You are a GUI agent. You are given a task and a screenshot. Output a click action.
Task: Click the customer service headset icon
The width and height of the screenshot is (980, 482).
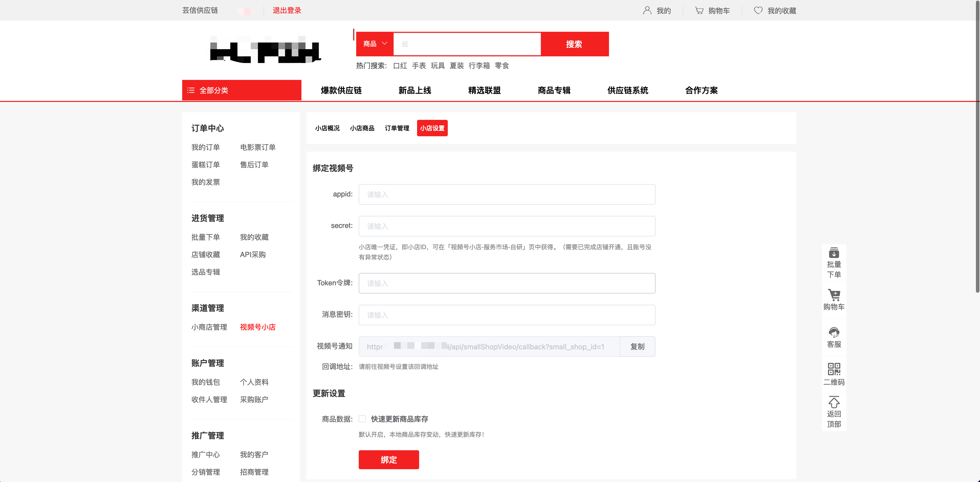(x=834, y=332)
